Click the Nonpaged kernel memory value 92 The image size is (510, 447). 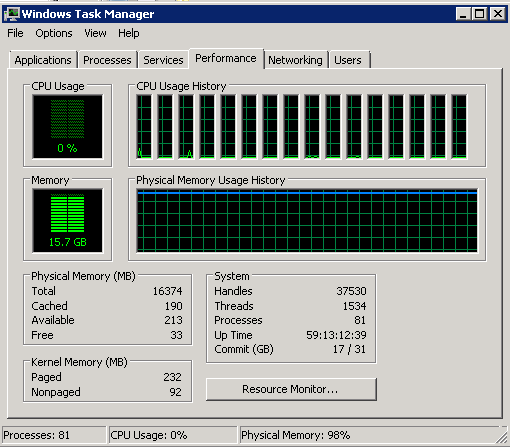coord(175,392)
